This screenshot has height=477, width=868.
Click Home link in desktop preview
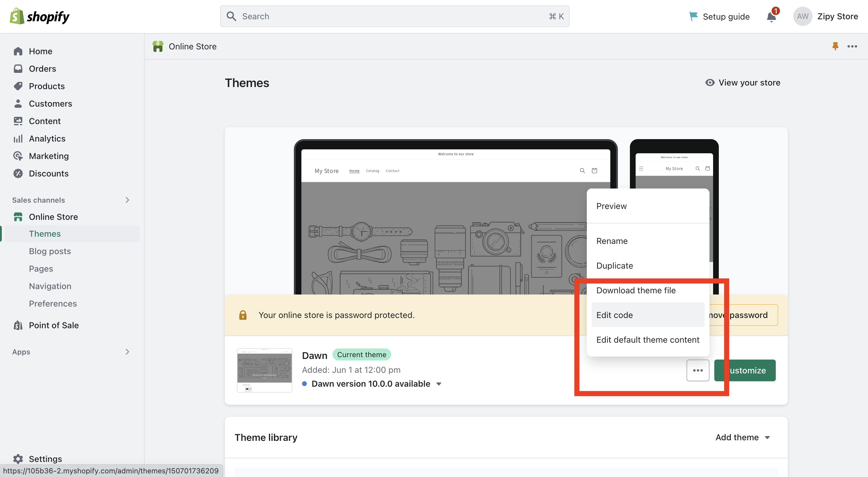354,171
